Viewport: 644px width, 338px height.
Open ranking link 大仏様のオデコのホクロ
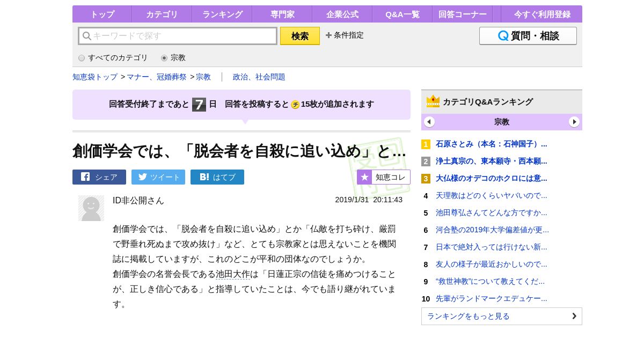click(492, 179)
